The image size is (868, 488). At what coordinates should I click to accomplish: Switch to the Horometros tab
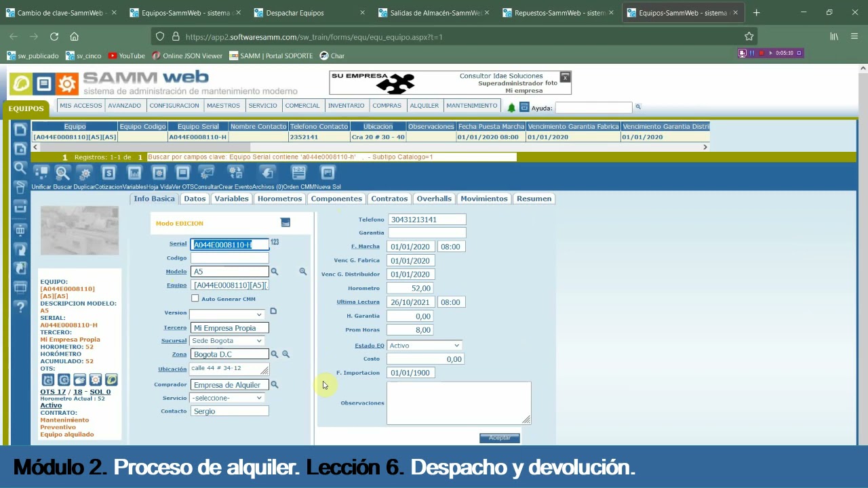point(279,199)
